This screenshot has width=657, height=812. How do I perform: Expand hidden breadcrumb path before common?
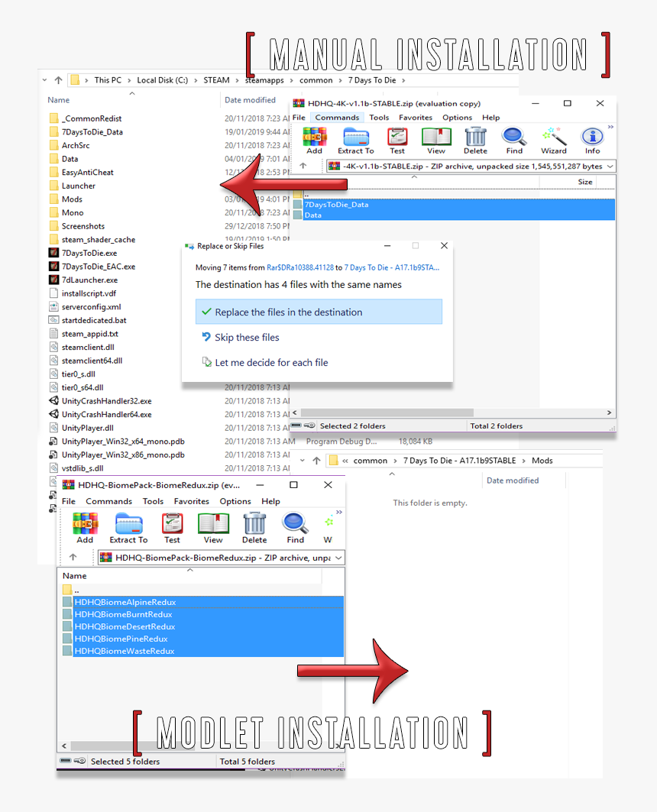coord(345,461)
